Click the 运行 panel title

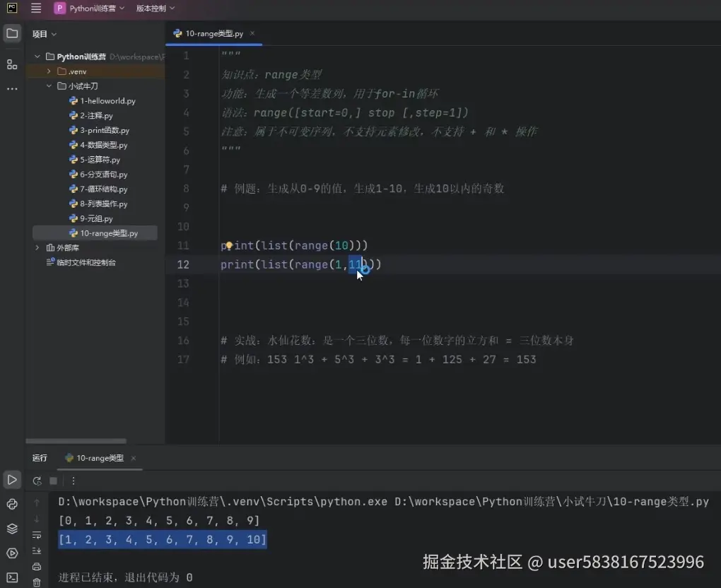tap(40, 458)
